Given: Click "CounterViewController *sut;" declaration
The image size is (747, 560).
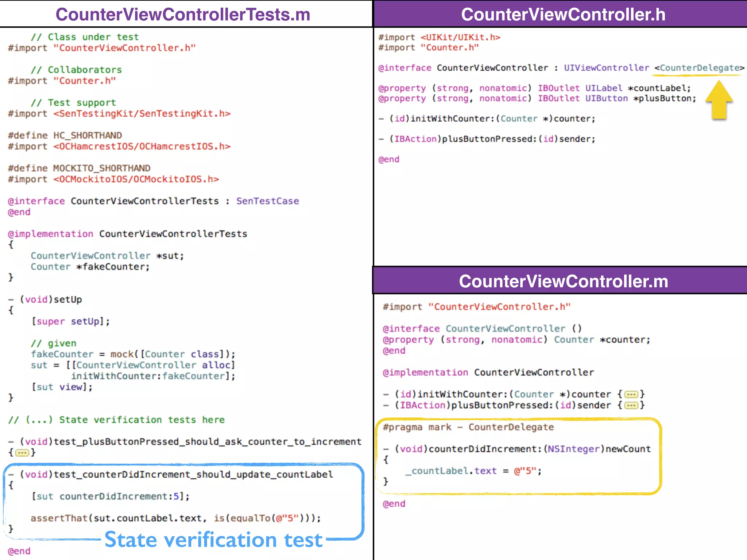Looking at the screenshot, I should click(x=107, y=256).
